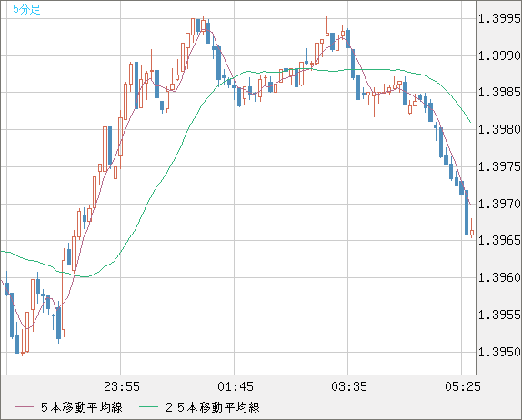Click the 1.3995 price axis label
522x420 pixels.
click(x=499, y=19)
